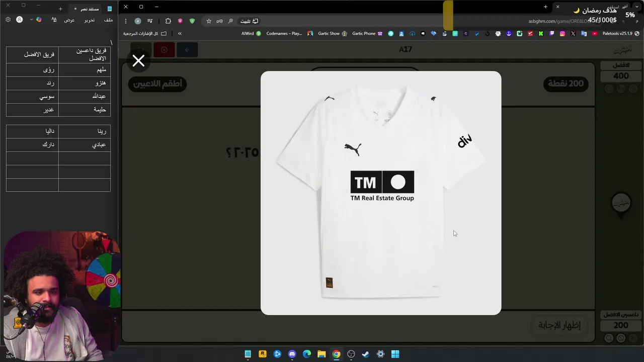Open the عرض menu in Notepad

(69, 20)
